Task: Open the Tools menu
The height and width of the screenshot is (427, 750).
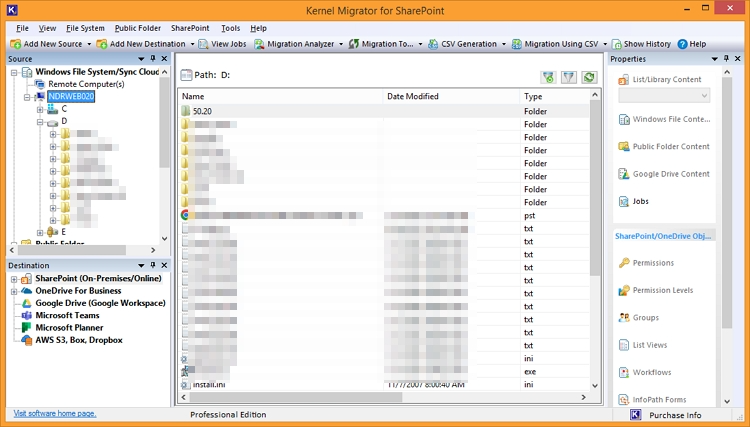Action: (x=231, y=28)
